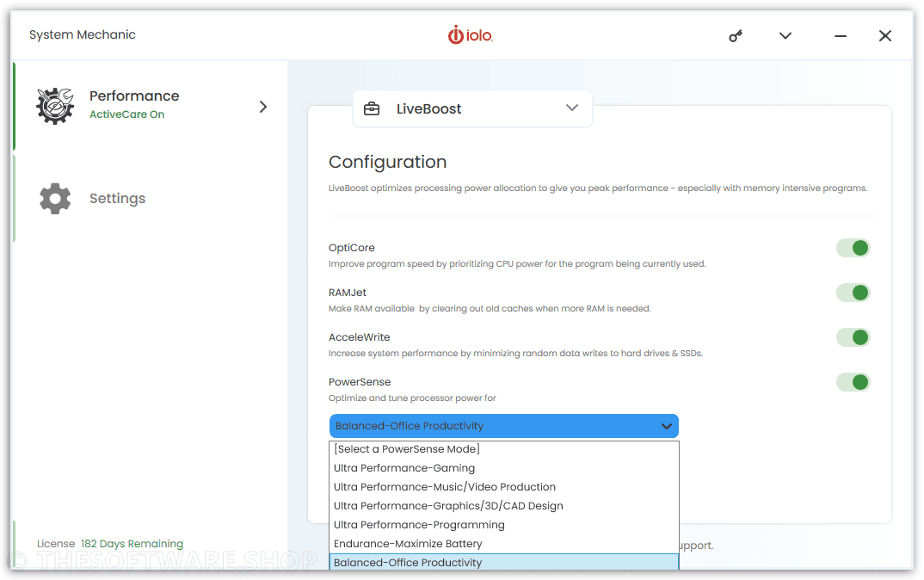This screenshot has height=580, width=924.
Task: Select [Select a PowerSense Mode] option
Action: [504, 449]
